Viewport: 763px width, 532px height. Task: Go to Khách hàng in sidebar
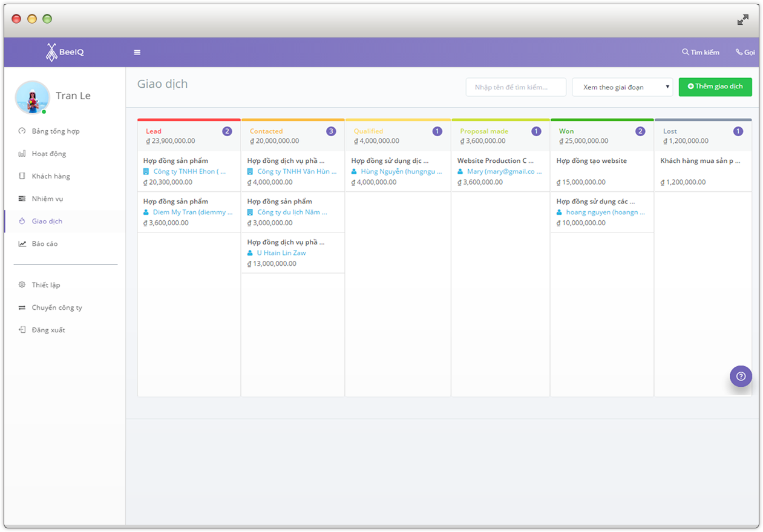coord(51,176)
